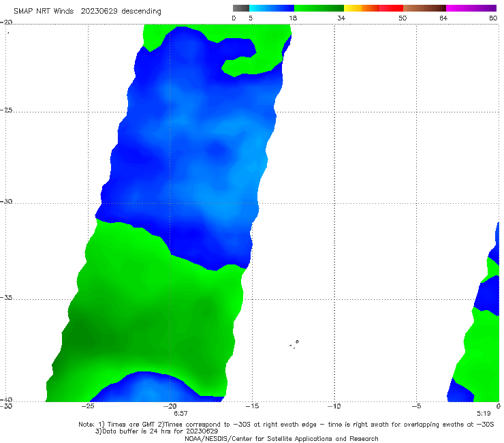The height and width of the screenshot is (443, 504).
Task: Click the cyan-blue segment of the color bar
Action: tap(272, 8)
